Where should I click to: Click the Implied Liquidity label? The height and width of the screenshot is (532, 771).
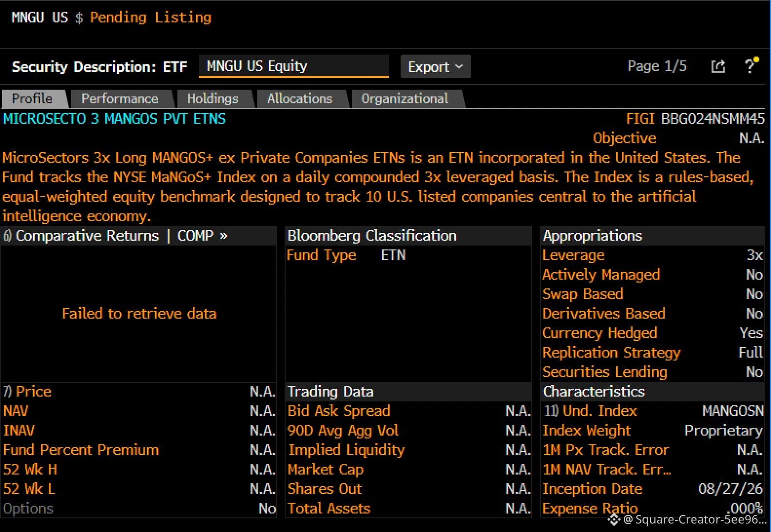tap(347, 450)
